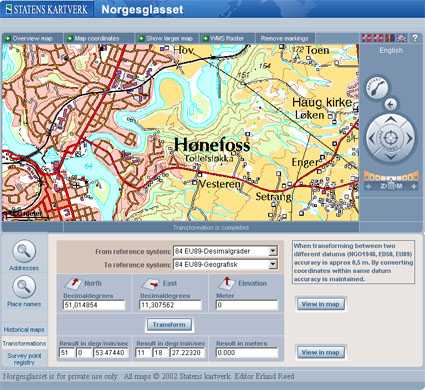This screenshot has height=390, width=425.
Task: Click the upper View in map button
Action: 320,304
